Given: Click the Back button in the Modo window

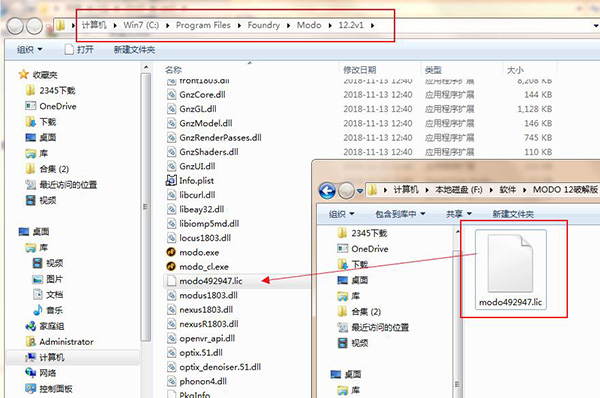Looking at the screenshot, I should (x=16, y=26).
